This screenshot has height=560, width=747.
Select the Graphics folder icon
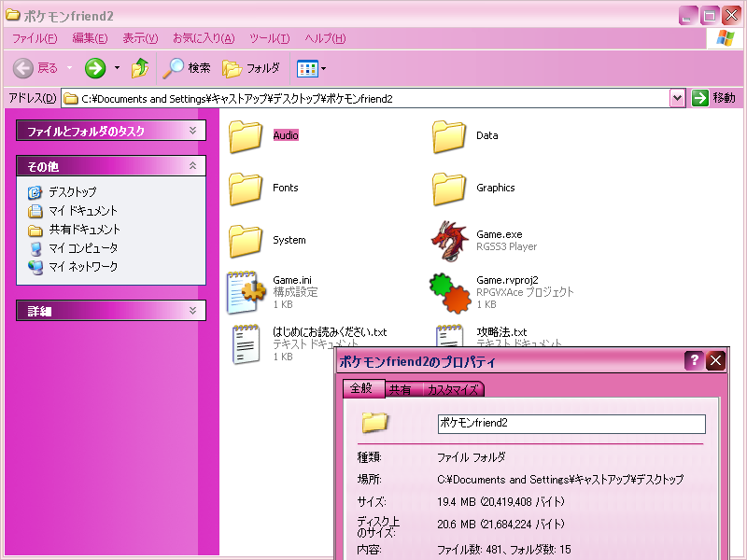click(449, 189)
